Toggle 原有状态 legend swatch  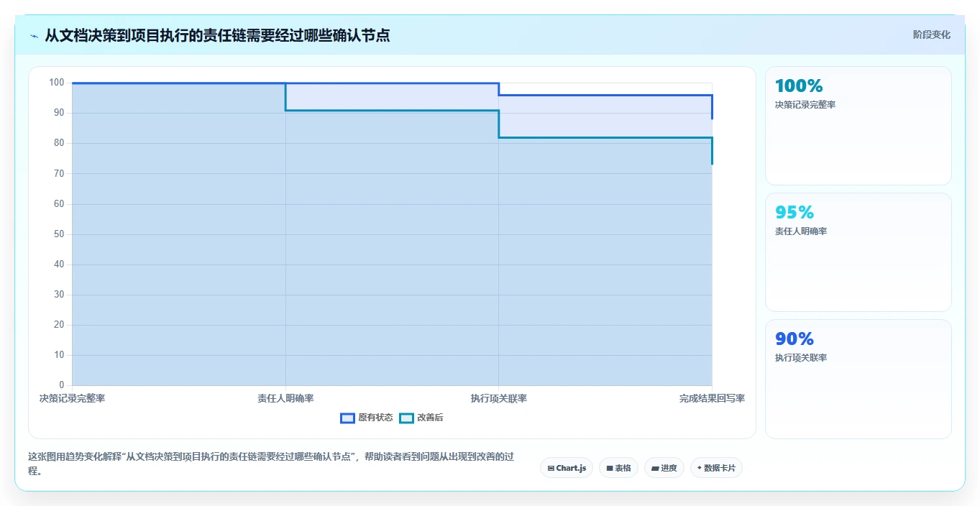[348, 418]
